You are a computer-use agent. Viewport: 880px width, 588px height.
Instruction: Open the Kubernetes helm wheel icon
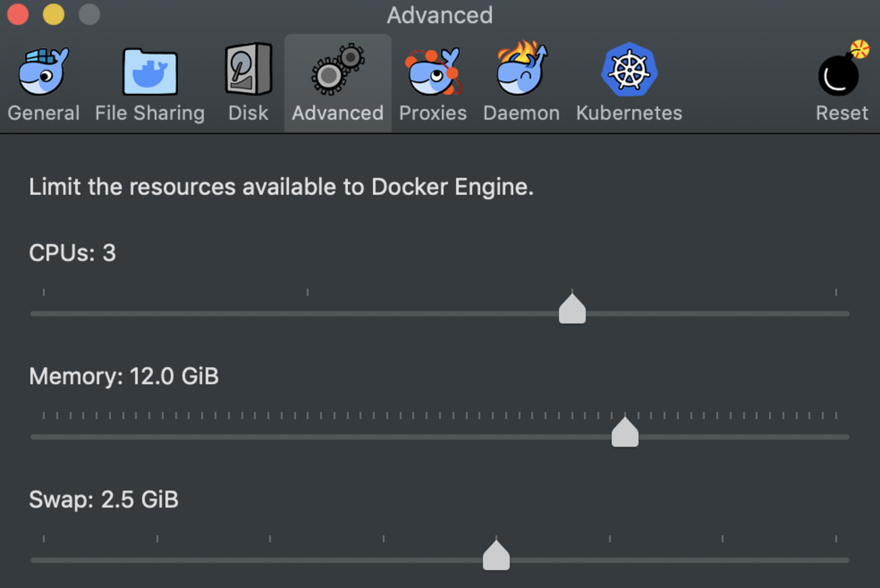(629, 70)
